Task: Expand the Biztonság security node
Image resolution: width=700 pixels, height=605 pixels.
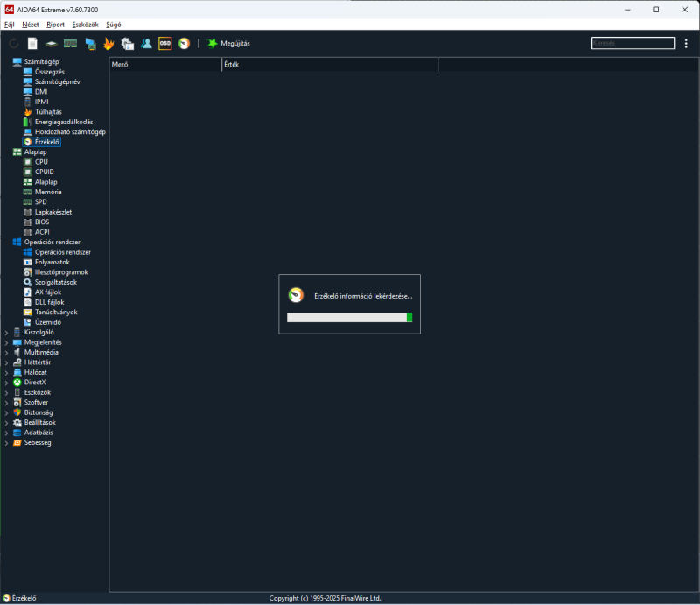Action: click(x=6, y=412)
